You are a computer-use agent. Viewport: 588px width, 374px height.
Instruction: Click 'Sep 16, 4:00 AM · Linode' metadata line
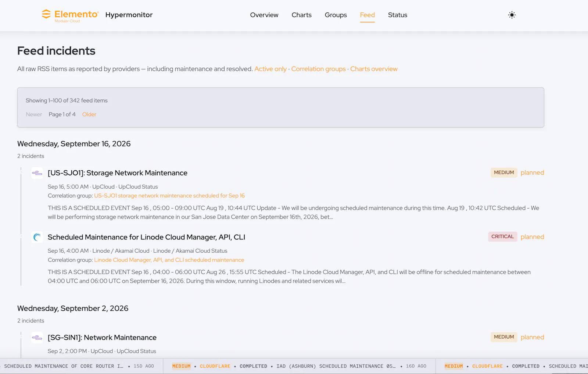(x=137, y=251)
